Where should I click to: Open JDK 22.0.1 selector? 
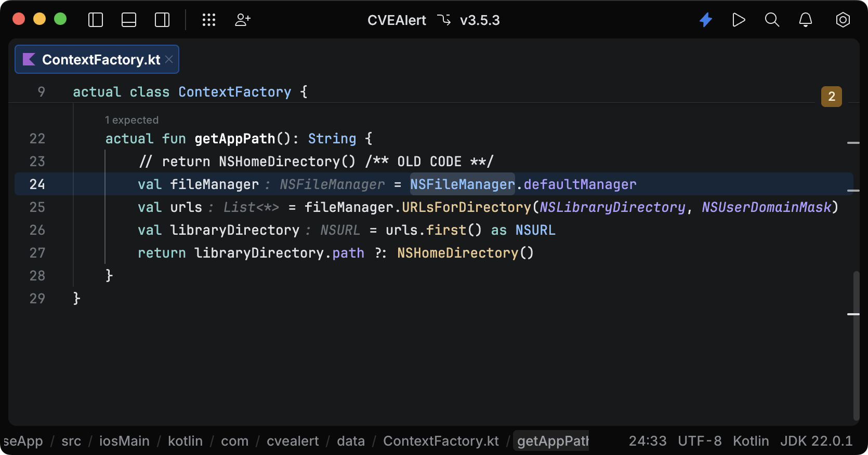[x=817, y=441]
